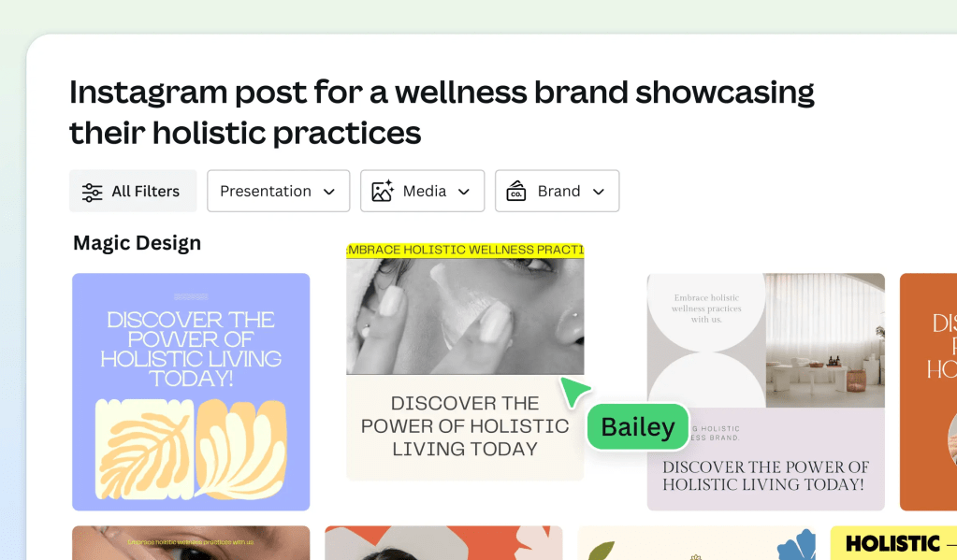Select the orange floral portrait template
Viewport: 957px width, 560px height.
(443, 543)
